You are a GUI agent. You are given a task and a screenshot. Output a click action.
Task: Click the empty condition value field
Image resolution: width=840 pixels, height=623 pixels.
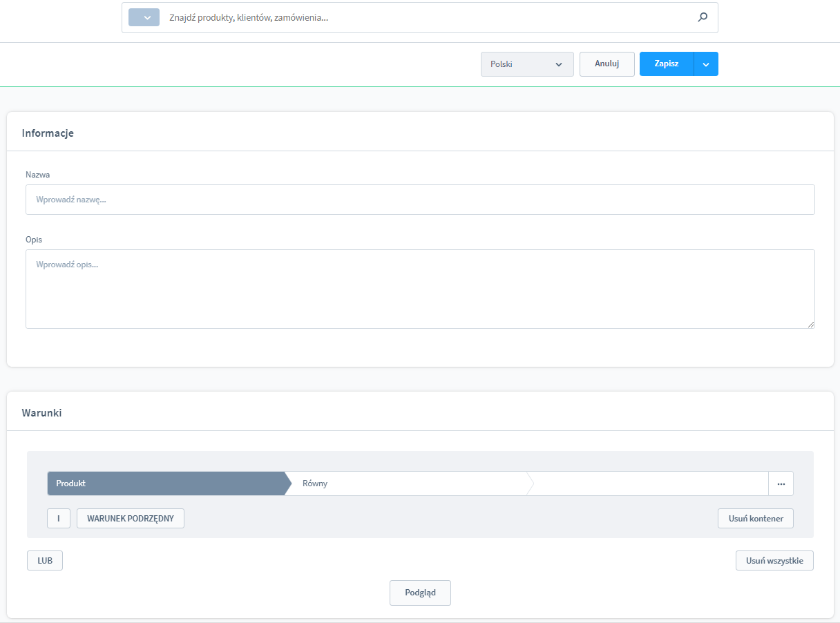[649, 483]
